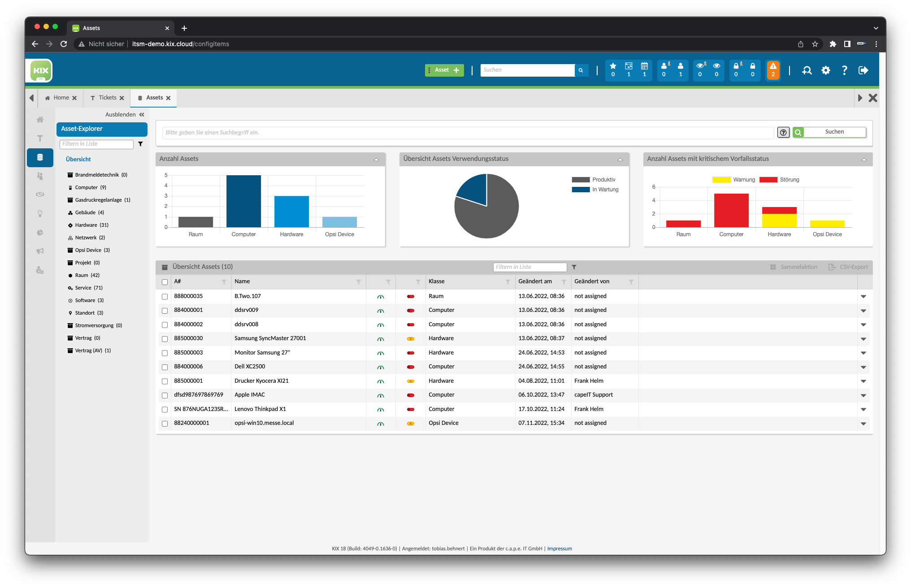Open the Reports pie-chart icon in sidebar
The image size is (911, 588).
tap(40, 233)
